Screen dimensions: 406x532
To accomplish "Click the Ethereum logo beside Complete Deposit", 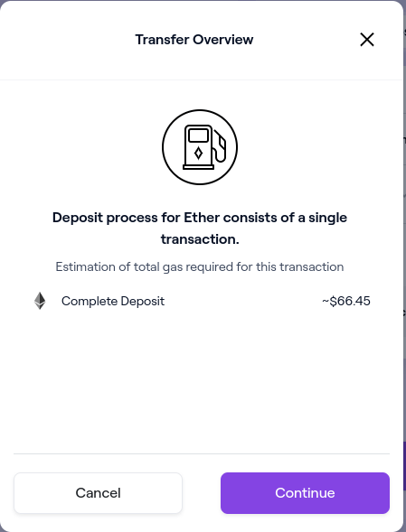I will tap(40, 301).
